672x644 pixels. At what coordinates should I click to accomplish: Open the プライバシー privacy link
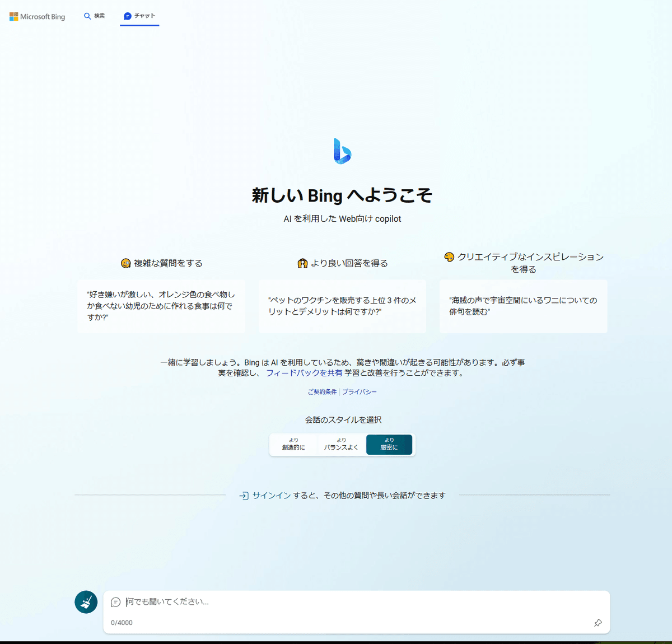point(360,392)
